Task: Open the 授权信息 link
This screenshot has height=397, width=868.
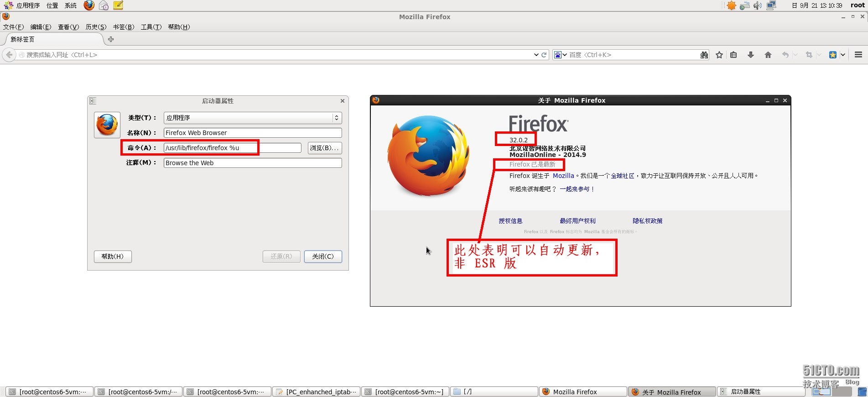Action: 510,221
